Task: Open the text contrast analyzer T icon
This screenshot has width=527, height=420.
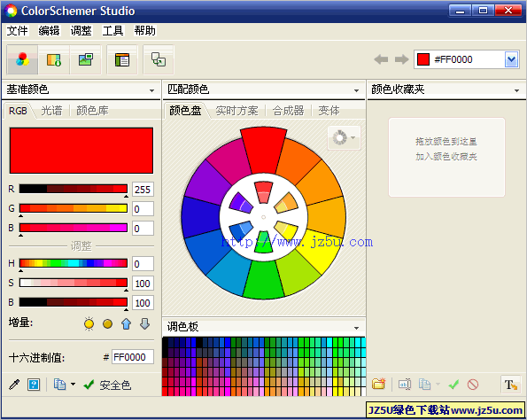Action: point(511,384)
